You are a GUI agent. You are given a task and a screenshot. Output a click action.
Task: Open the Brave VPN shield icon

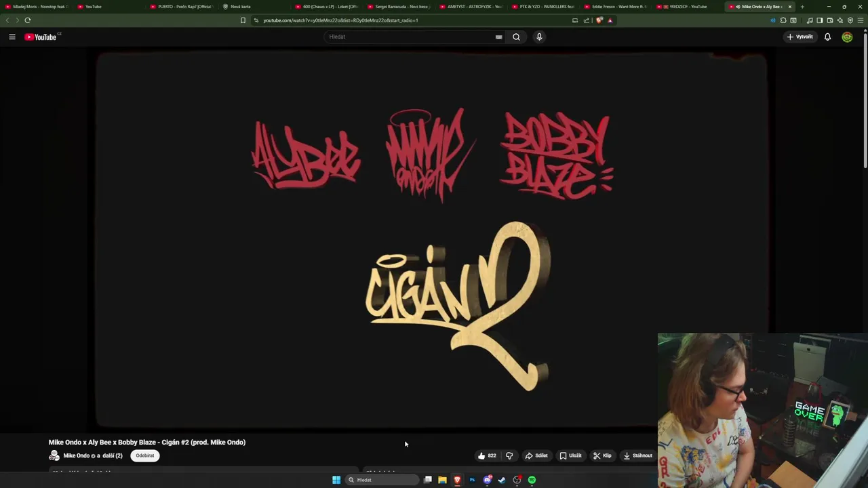[x=850, y=20]
